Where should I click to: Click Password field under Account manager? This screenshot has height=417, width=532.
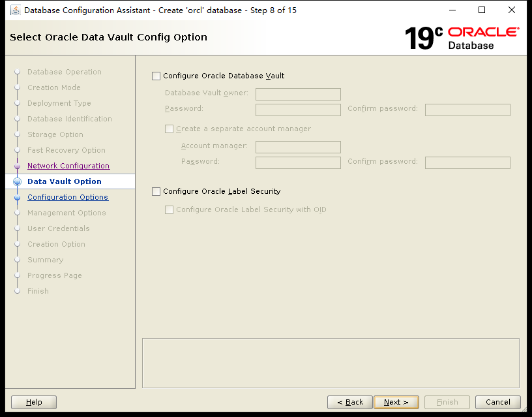[298, 162]
